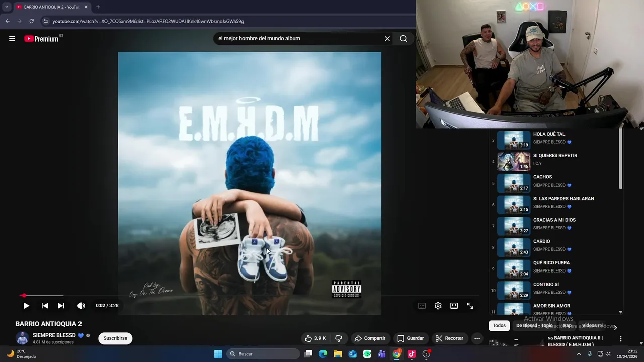
Task: Click the browser address bar URL
Action: click(x=148, y=21)
